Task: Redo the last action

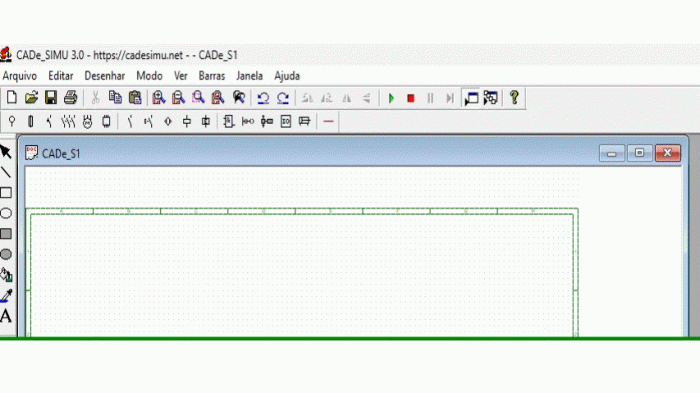Action: 283,97
